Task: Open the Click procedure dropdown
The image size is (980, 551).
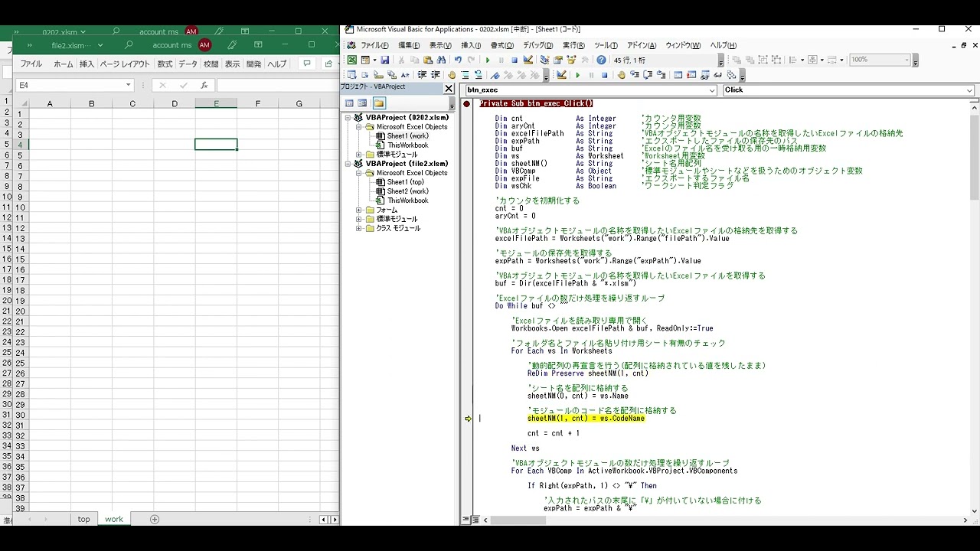Action: coord(969,90)
